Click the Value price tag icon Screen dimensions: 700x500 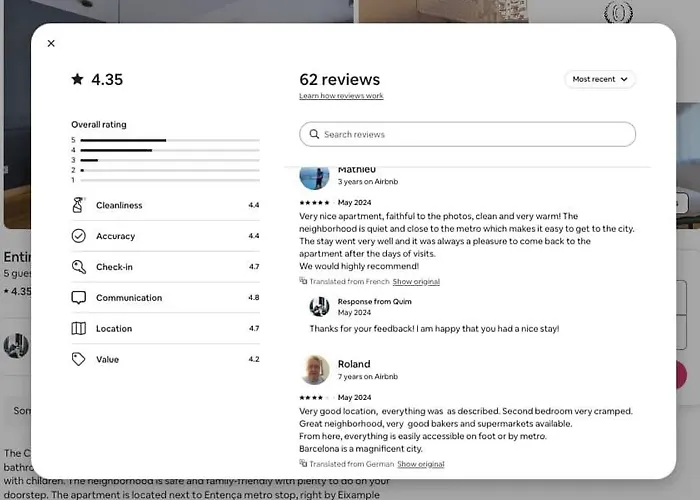(78, 359)
